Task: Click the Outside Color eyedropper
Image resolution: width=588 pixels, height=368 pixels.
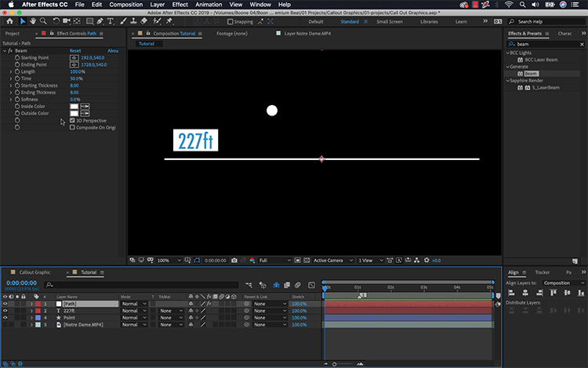Action: [x=85, y=113]
